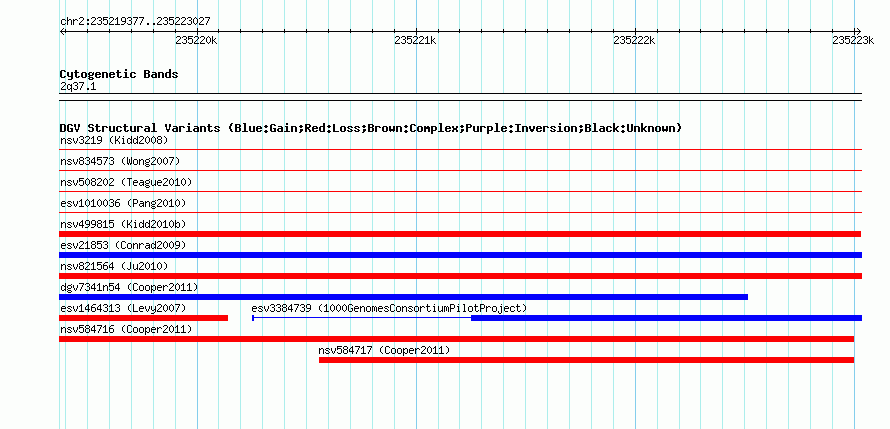Click the thin red line of esv1010036

tap(460, 213)
